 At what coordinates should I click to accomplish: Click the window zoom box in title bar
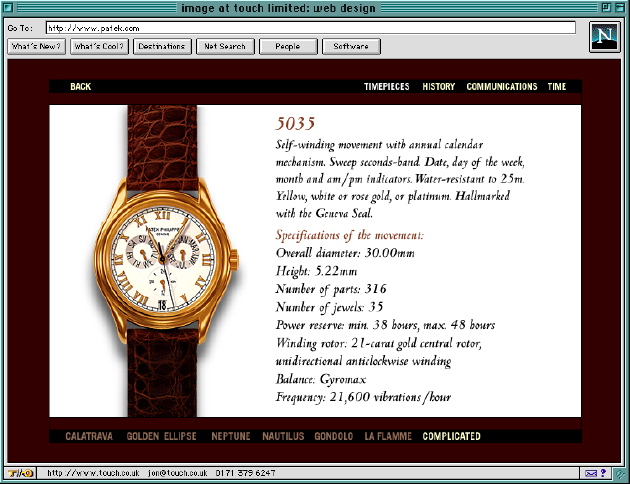(x=606, y=7)
